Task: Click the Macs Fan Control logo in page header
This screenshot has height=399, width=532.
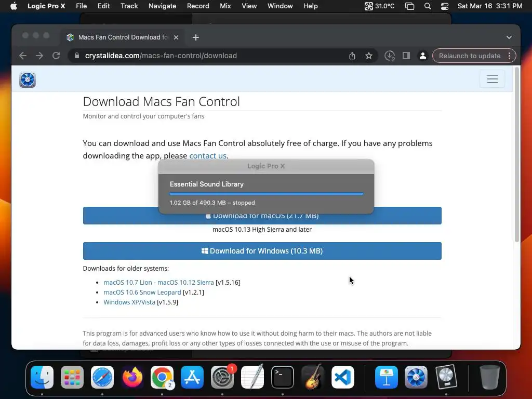Action: click(x=28, y=79)
